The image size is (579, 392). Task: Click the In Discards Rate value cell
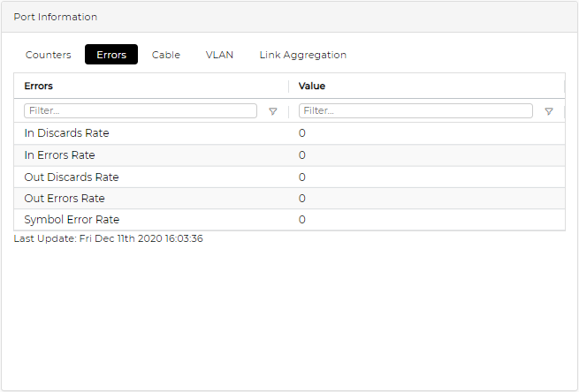302,133
